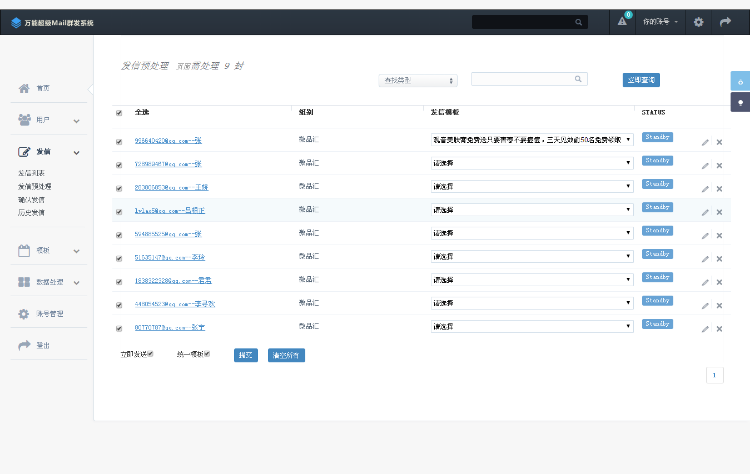
Task: Open 确认发信 in the sidebar submenu
Action: point(32,200)
